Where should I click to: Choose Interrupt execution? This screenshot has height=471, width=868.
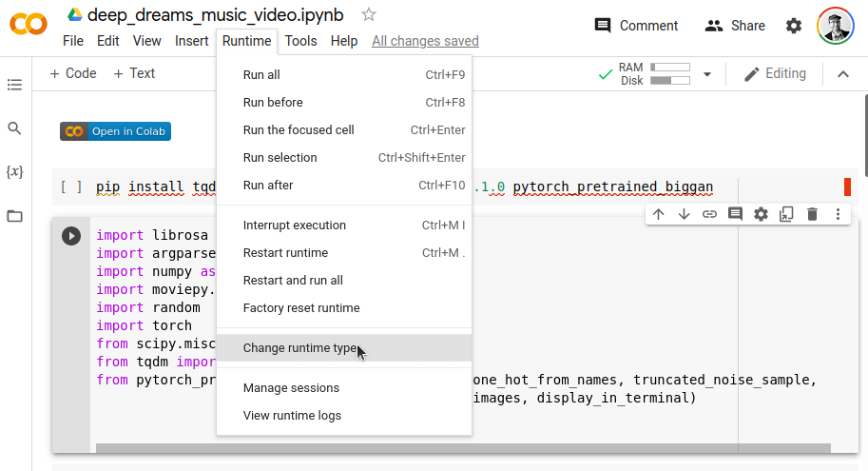point(344,226)
